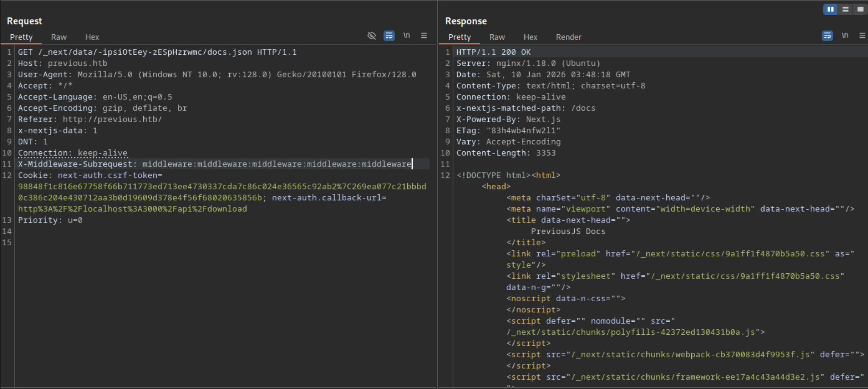Click the Cookie header name line

click(x=90, y=175)
